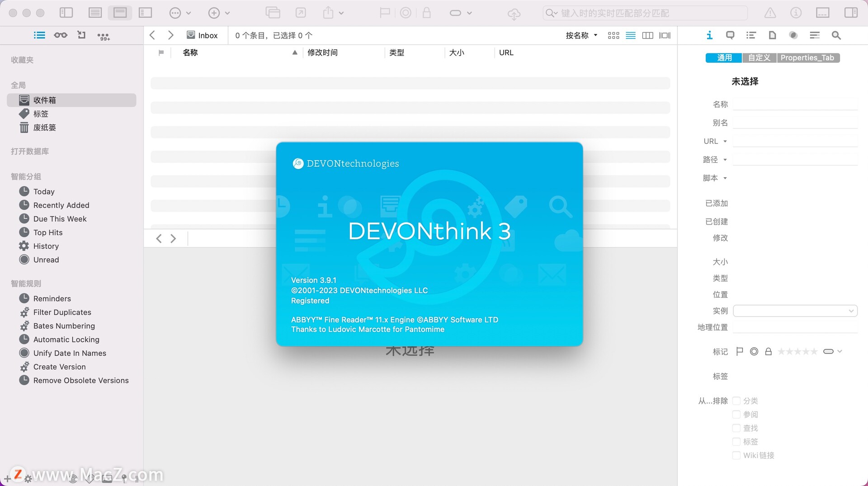This screenshot has width=868, height=486.
Task: Toggle the sidebar visibility icon in toolbar
Action: click(66, 13)
